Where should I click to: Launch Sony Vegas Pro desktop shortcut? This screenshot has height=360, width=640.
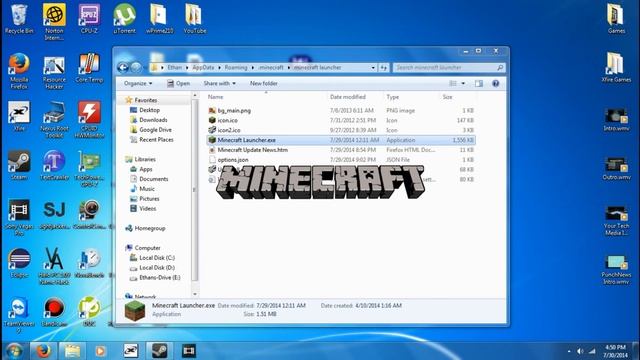coord(19,218)
